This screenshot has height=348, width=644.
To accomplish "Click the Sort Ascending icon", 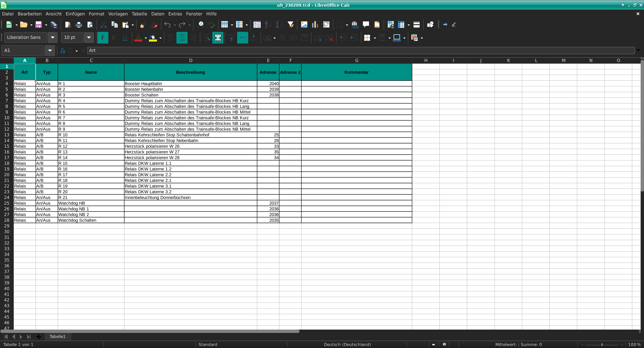I will point(268,24).
